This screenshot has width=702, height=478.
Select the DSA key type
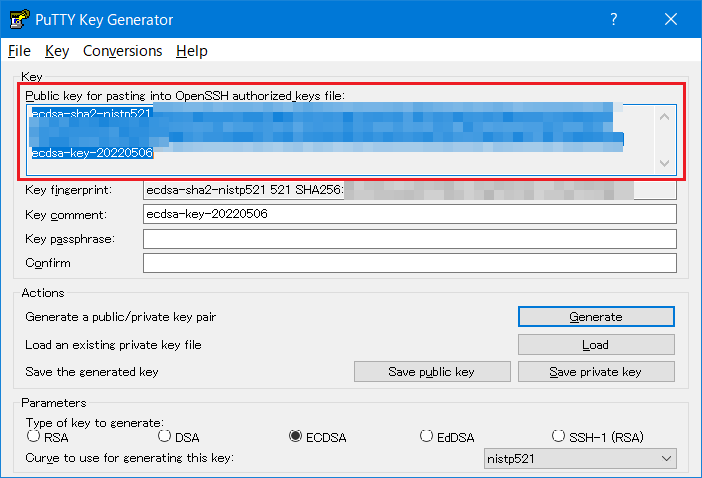tap(165, 436)
